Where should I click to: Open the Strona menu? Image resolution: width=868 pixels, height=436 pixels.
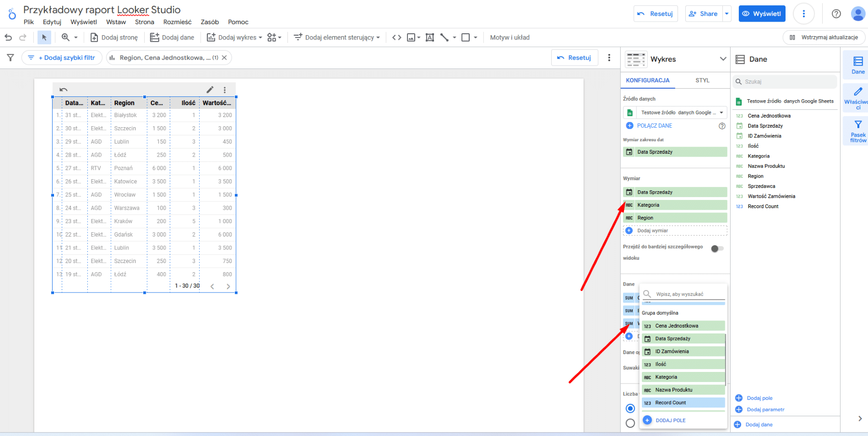click(145, 22)
